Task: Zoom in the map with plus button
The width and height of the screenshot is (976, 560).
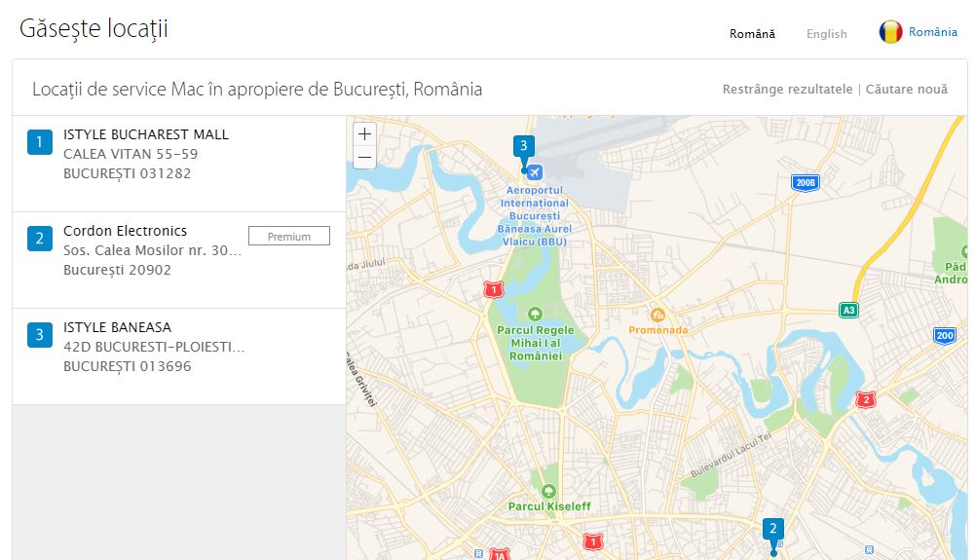Action: point(364,133)
